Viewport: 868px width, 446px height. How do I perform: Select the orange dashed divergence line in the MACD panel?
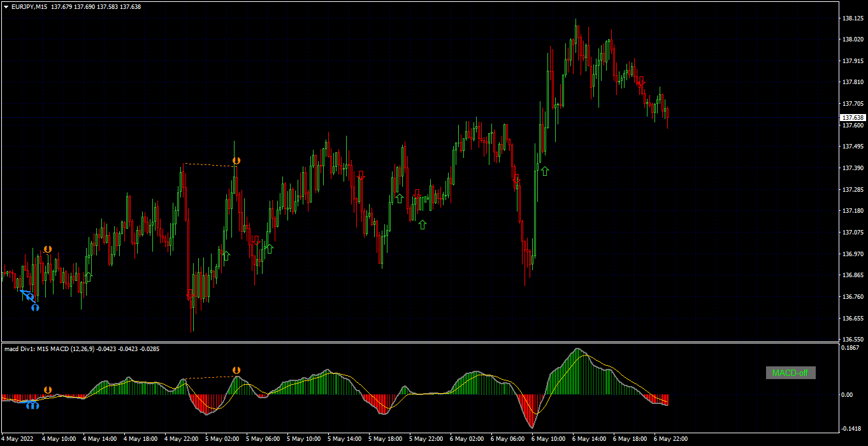(x=210, y=377)
